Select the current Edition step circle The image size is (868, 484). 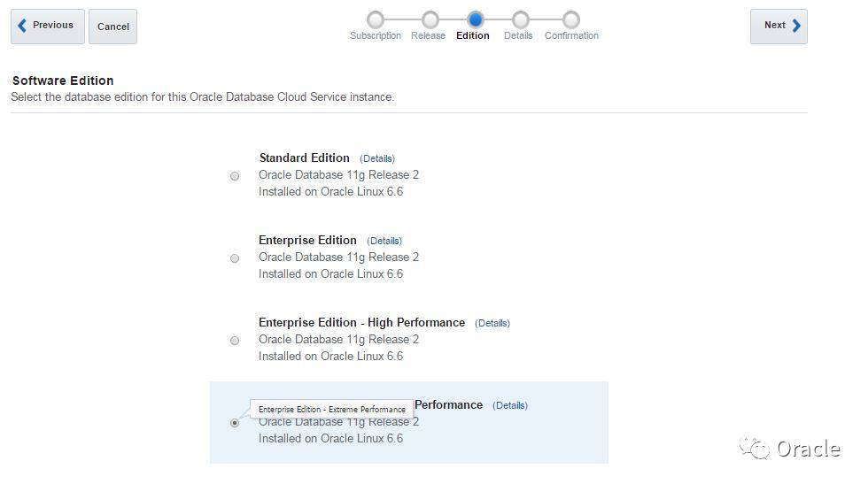[x=476, y=19]
